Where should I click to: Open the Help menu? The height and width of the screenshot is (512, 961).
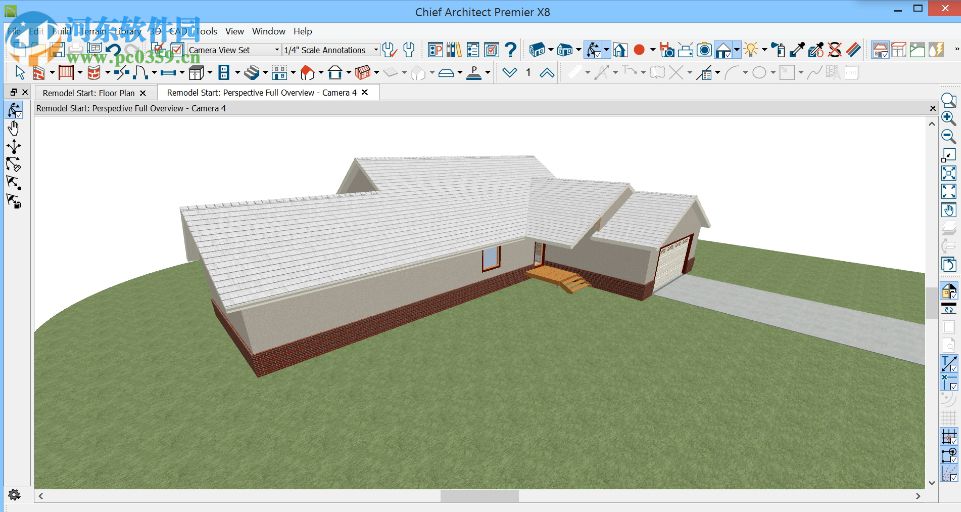303,31
